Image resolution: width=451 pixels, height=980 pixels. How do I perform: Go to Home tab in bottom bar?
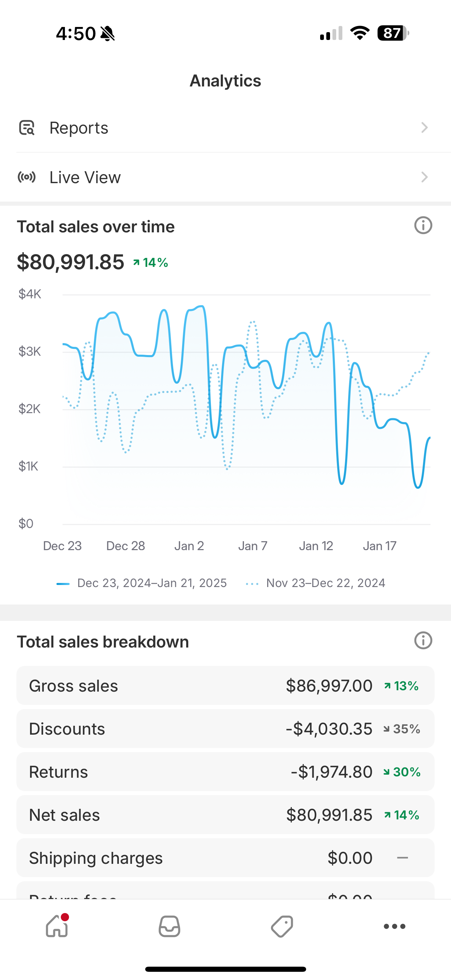[x=57, y=926]
